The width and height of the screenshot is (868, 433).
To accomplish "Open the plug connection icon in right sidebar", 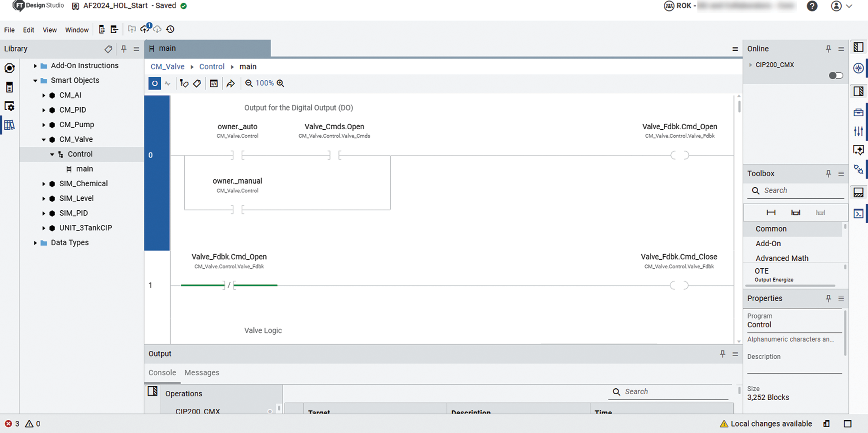I will 858,169.
